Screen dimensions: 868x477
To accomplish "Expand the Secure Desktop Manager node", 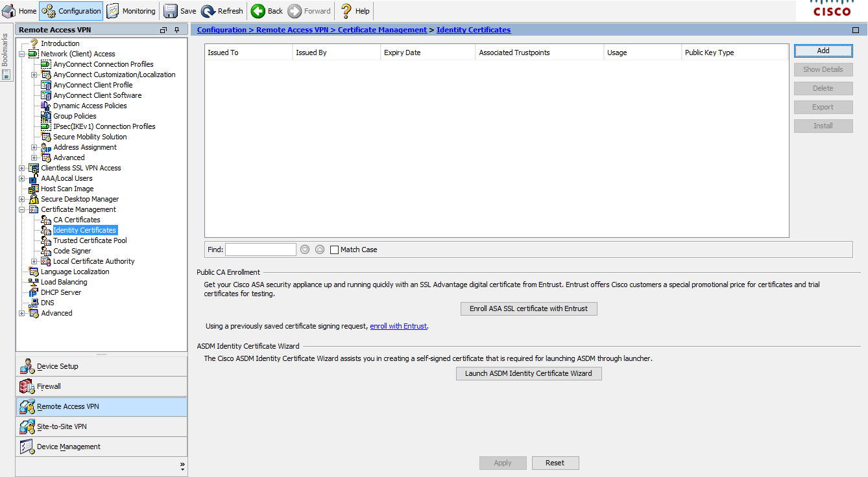I will 21,199.
